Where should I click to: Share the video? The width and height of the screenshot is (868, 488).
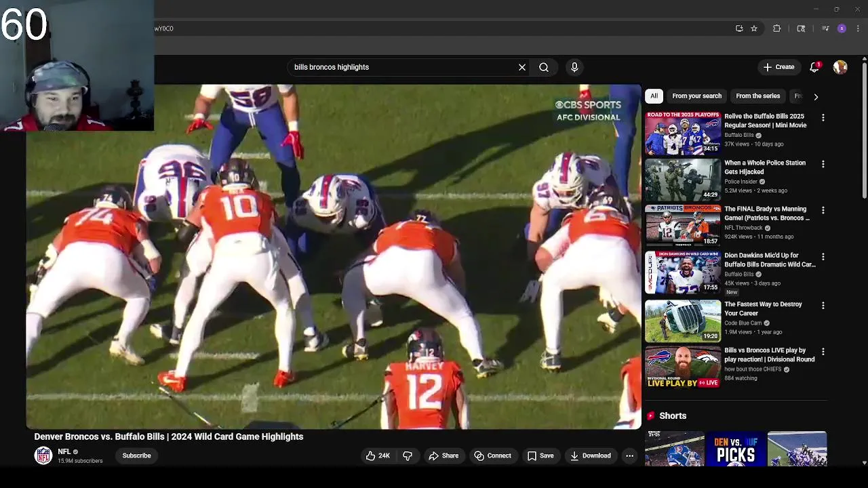tap(443, 455)
